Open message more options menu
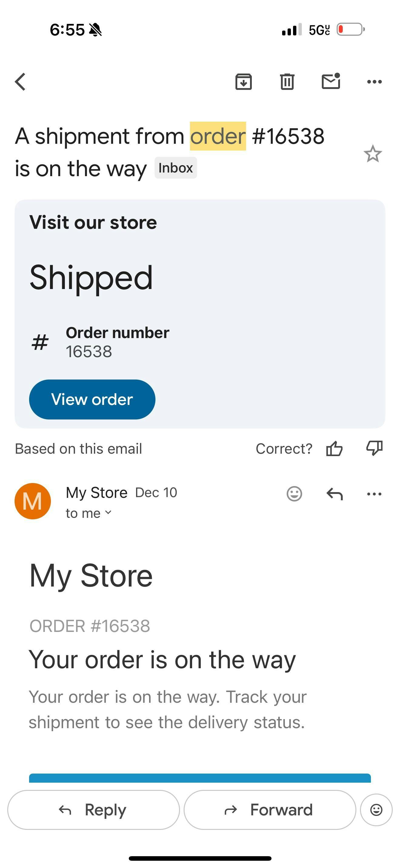This screenshot has width=400, height=868. [374, 494]
